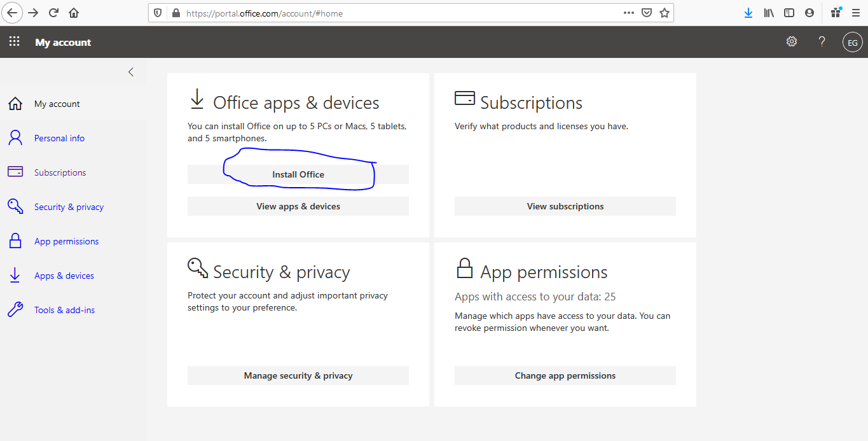Screen dimensions: 868x441
Task: Open page actions three-dot menu
Action: (628, 13)
